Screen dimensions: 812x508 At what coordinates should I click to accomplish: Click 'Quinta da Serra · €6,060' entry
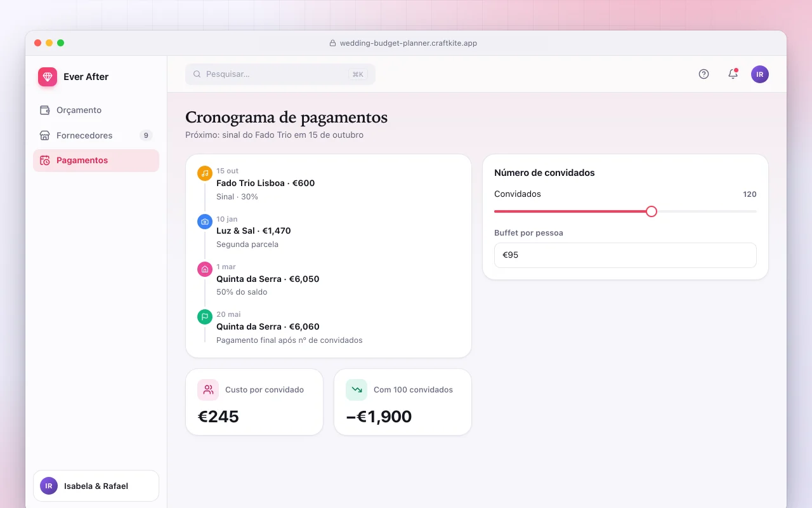(268, 326)
